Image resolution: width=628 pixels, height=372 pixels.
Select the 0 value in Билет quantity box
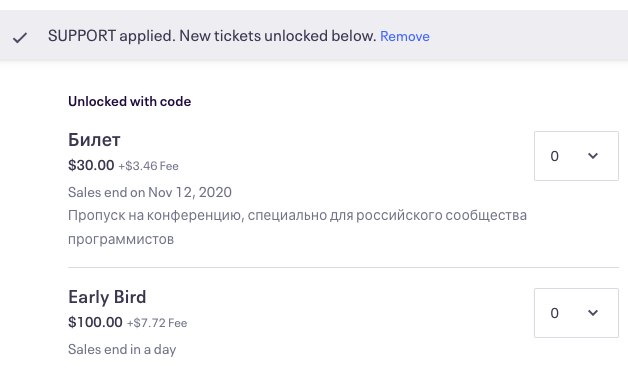(554, 156)
